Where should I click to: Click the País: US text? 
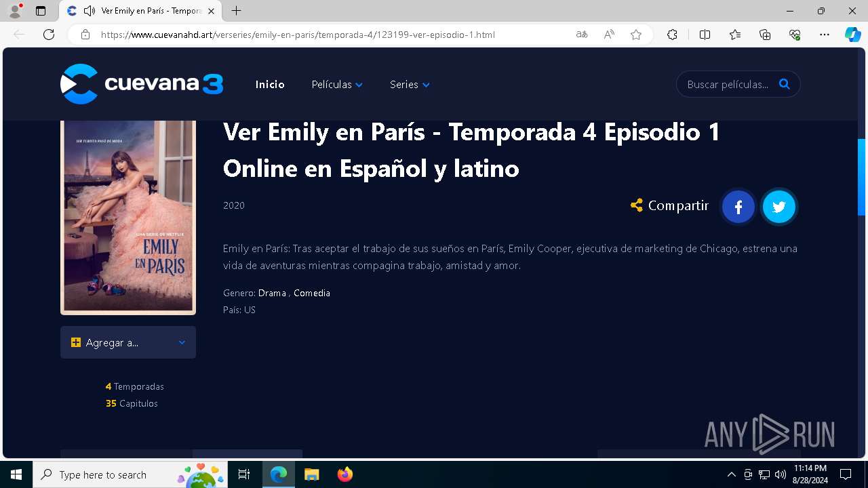pos(239,310)
